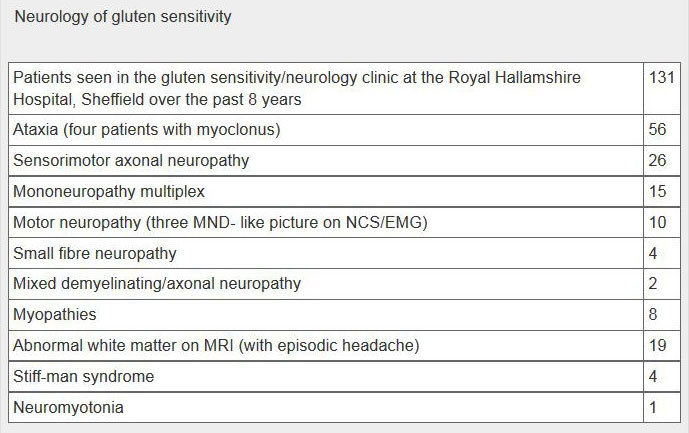This screenshot has width=689, height=433.
Task: Click the white matter MRI count 19
Action: point(657,346)
